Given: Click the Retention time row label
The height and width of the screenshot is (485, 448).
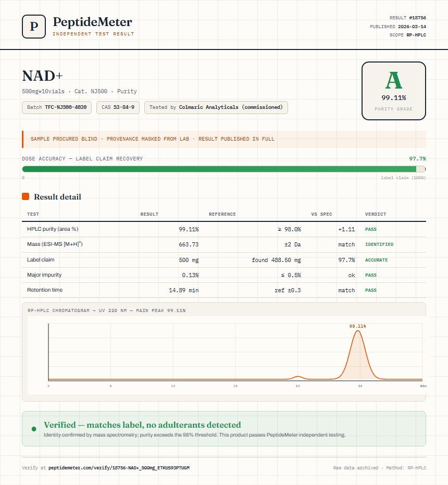Looking at the screenshot, I should (x=45, y=290).
